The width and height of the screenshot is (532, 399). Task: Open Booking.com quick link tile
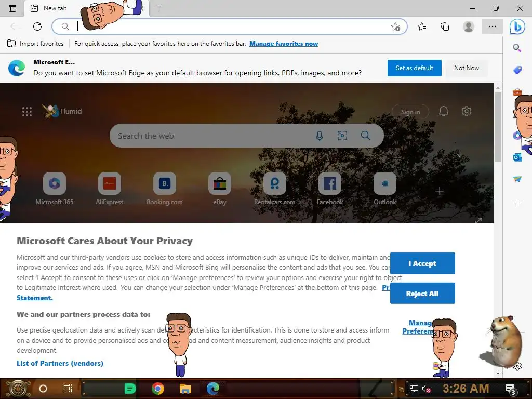click(165, 189)
